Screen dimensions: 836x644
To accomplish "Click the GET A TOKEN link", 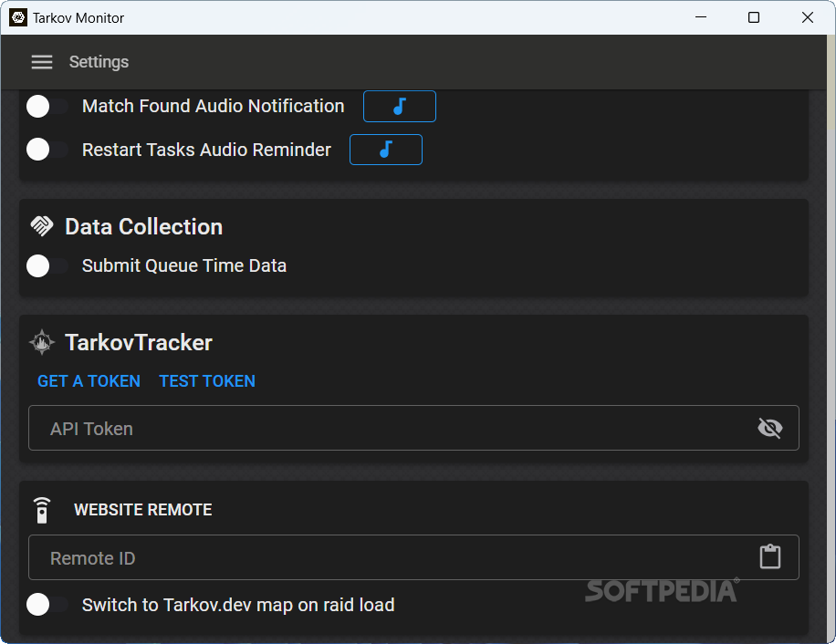I will [89, 381].
